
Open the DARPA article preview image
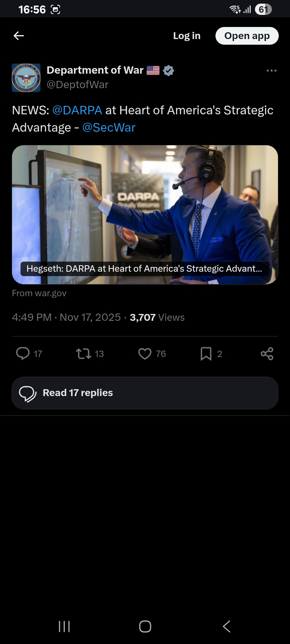(x=145, y=215)
